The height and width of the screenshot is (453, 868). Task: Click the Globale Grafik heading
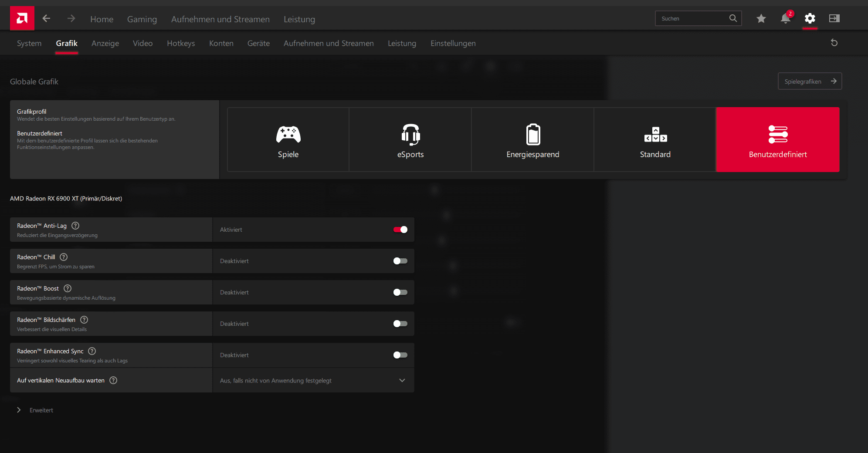click(34, 81)
